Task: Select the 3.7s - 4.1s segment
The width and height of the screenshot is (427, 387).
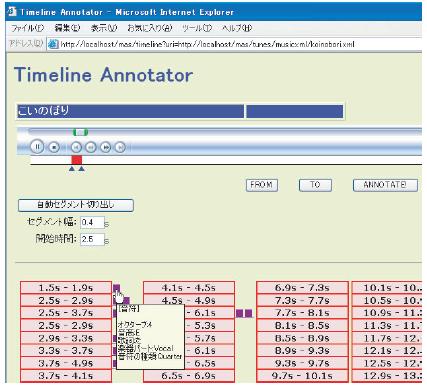Action: point(66,376)
